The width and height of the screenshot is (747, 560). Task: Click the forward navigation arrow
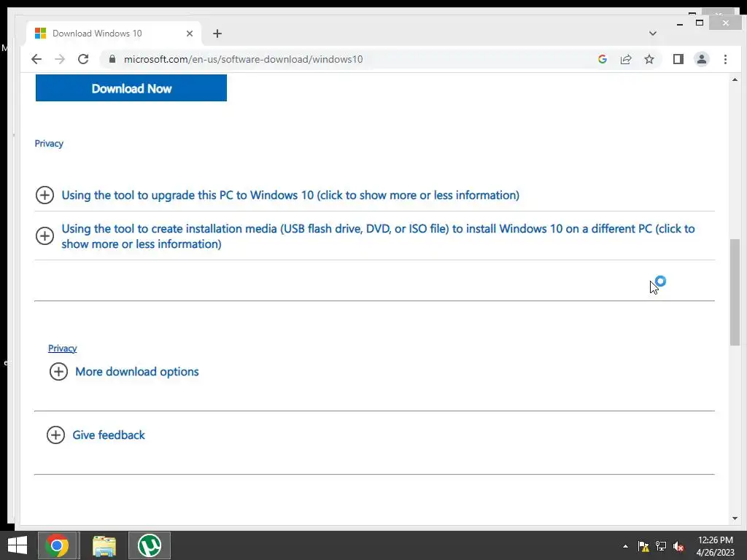(x=60, y=59)
